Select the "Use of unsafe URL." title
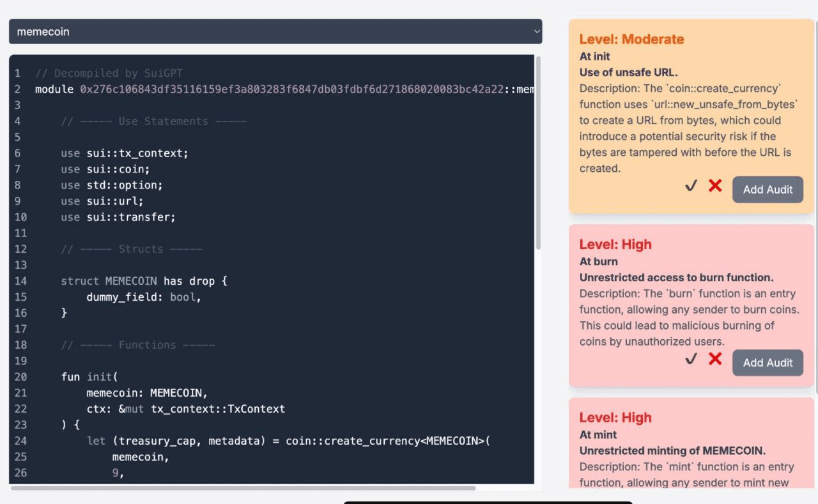Screen dimensions: 818x504 [628, 72]
